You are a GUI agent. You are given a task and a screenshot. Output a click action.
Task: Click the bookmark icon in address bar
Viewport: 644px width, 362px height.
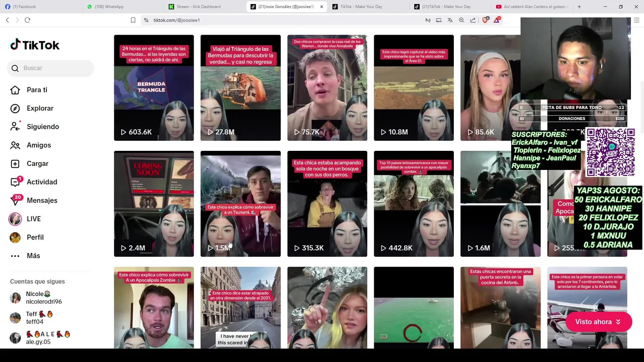(133, 20)
